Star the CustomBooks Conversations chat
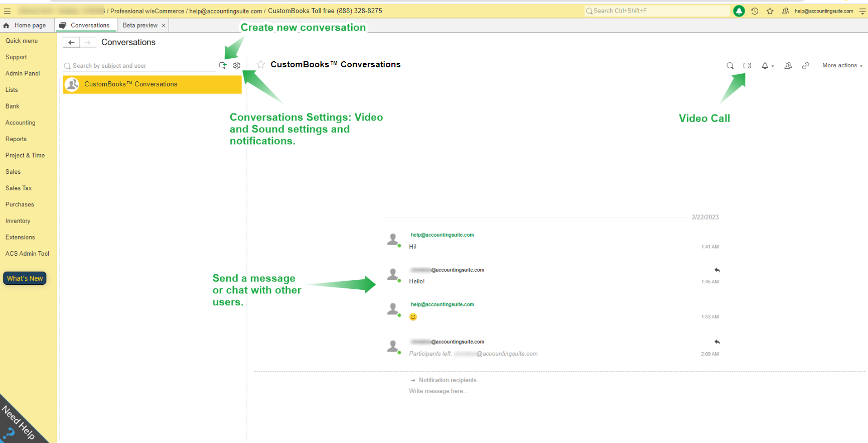Screen dimensions: 868x443 click(x=260, y=64)
